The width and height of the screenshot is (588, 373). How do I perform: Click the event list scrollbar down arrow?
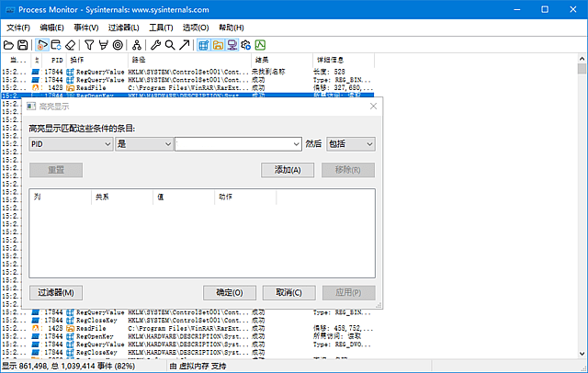point(582,354)
